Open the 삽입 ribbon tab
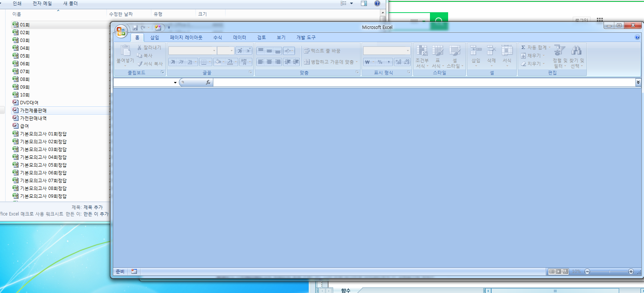The width and height of the screenshot is (644, 293). 154,37
